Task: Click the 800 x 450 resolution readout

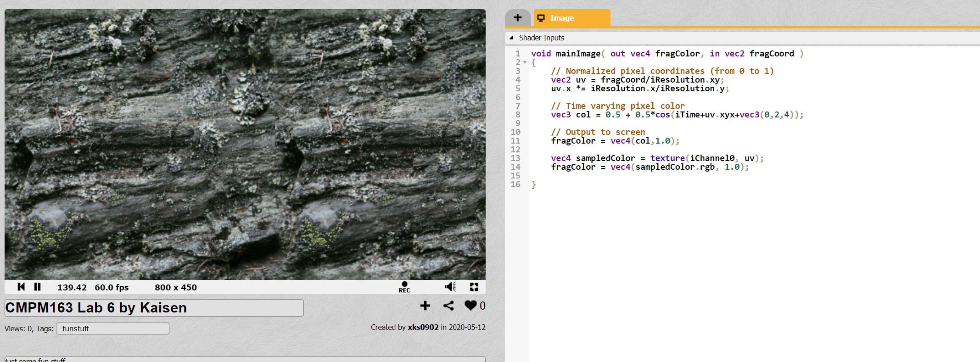Action: [x=176, y=287]
